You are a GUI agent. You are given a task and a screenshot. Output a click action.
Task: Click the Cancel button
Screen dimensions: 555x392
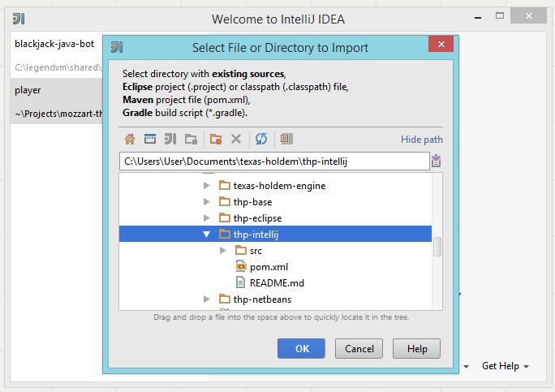click(x=359, y=349)
